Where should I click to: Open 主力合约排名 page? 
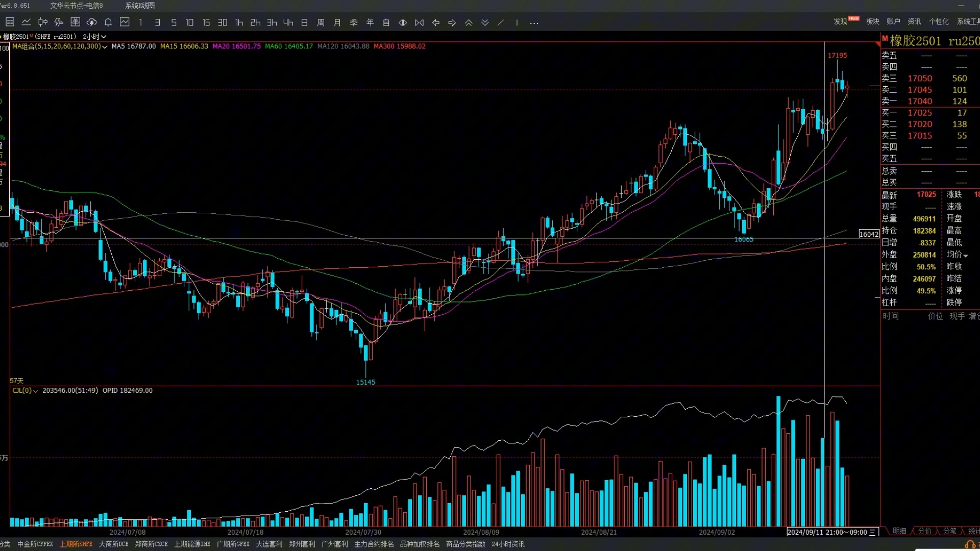pos(374,544)
